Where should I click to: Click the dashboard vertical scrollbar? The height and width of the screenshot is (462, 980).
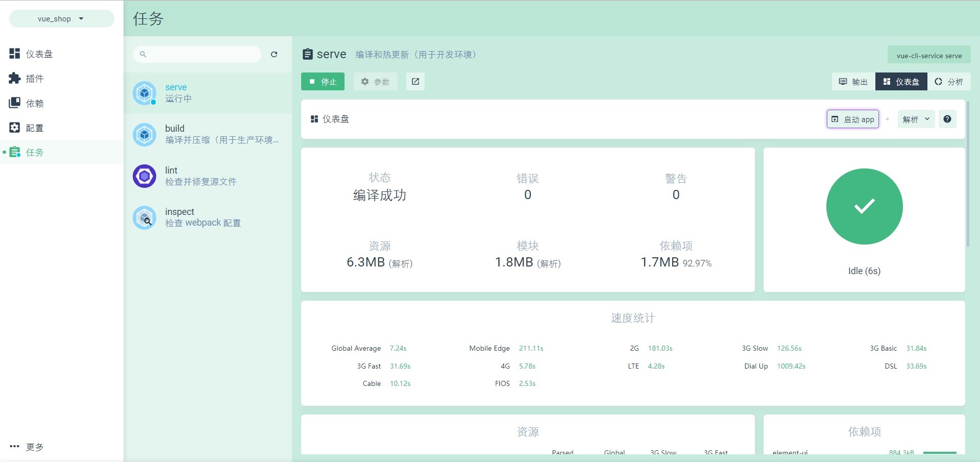tap(967, 174)
